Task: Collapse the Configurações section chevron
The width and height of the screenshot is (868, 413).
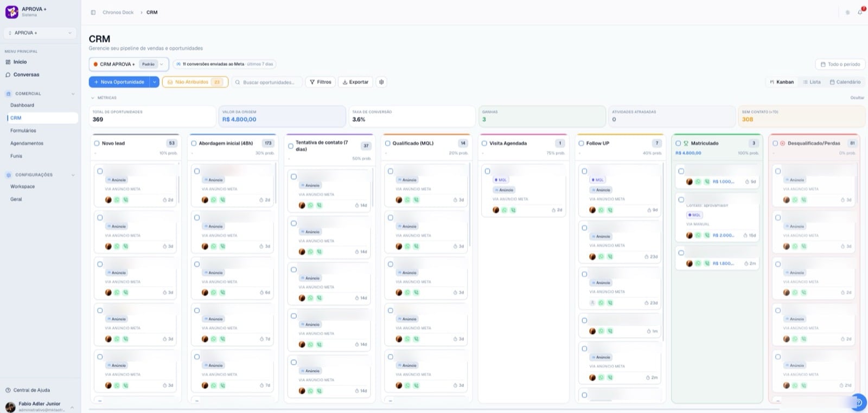Action: tap(73, 175)
